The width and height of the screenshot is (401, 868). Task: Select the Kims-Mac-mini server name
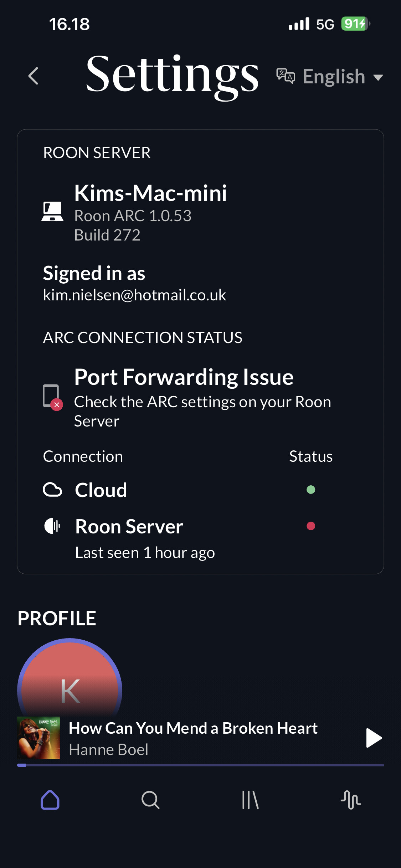pos(150,193)
